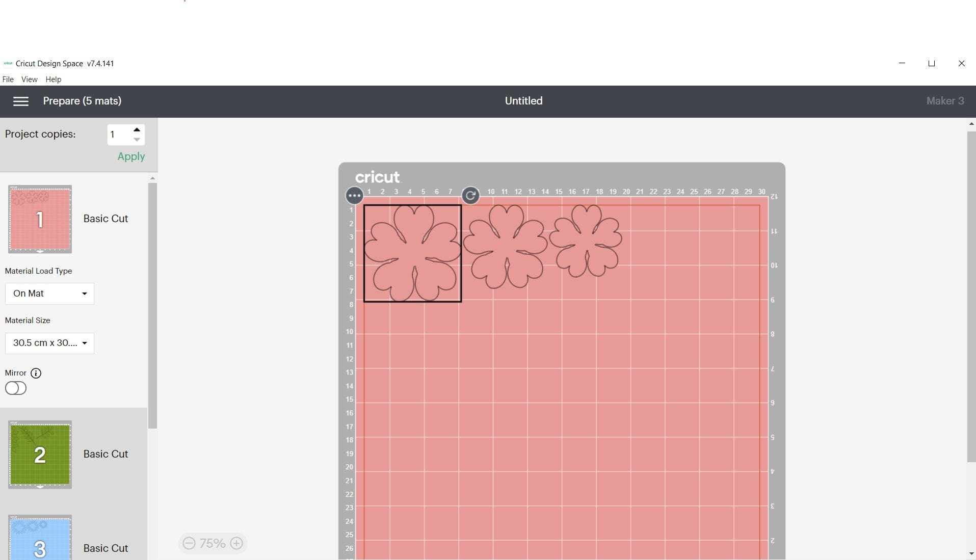
Task: Click Basic Cut label for mat 2
Action: click(105, 454)
